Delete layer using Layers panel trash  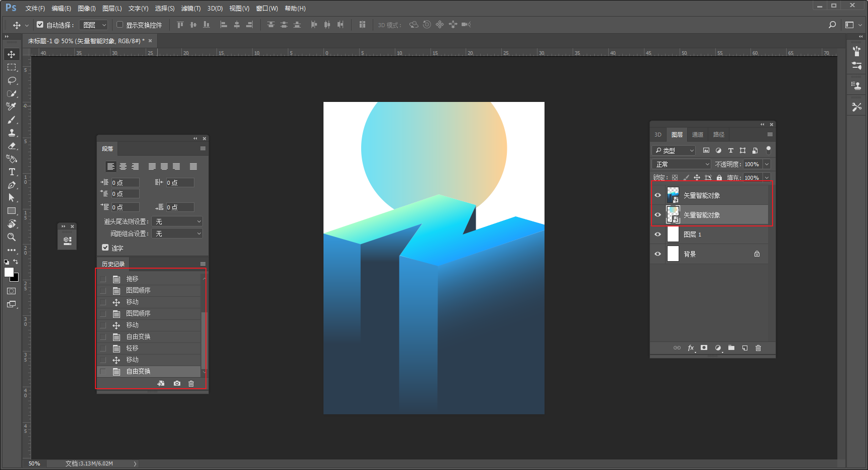[x=758, y=348]
